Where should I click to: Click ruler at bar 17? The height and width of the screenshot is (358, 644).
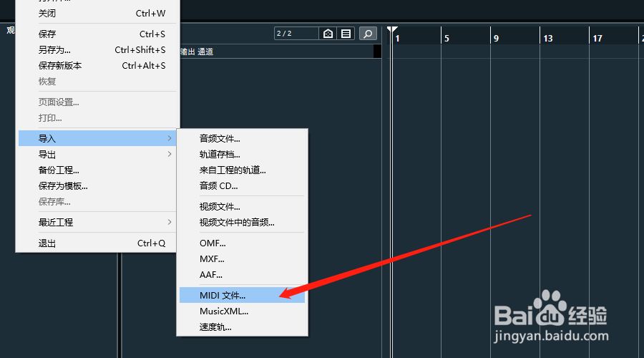tap(597, 38)
